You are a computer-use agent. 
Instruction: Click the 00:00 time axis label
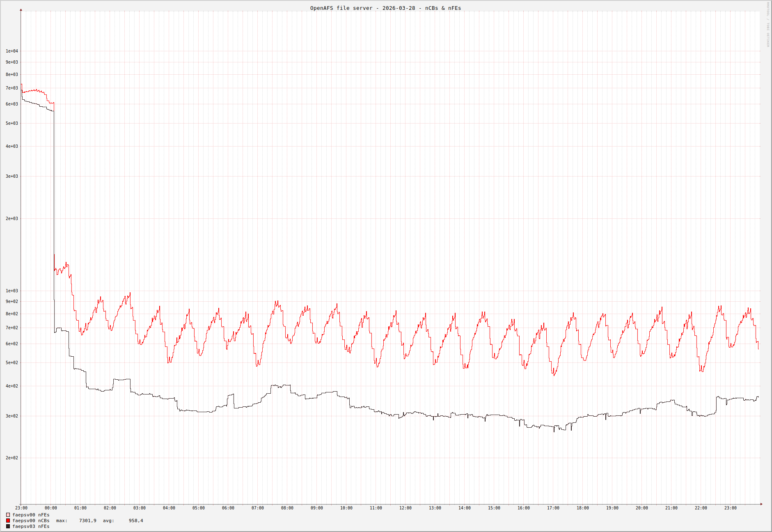click(x=50, y=508)
